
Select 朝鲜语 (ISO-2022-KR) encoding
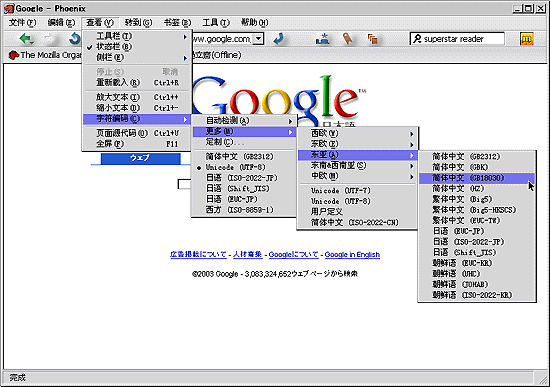tap(477, 295)
